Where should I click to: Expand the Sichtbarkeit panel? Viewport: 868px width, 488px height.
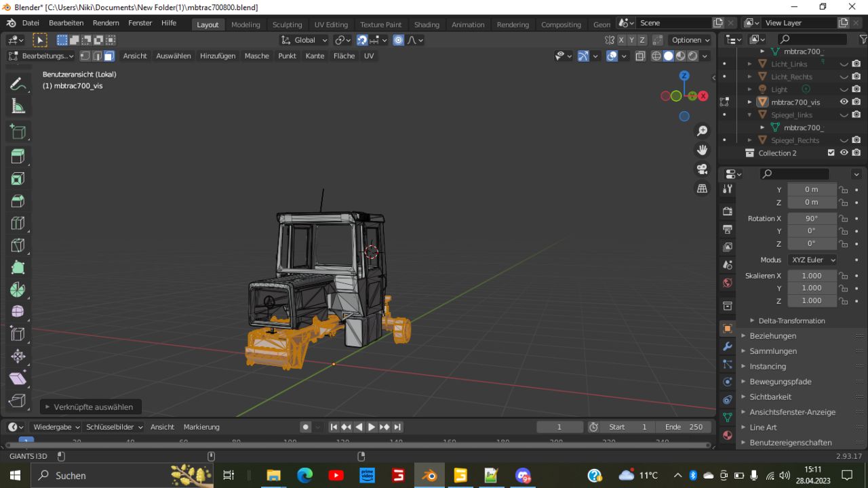click(770, 396)
